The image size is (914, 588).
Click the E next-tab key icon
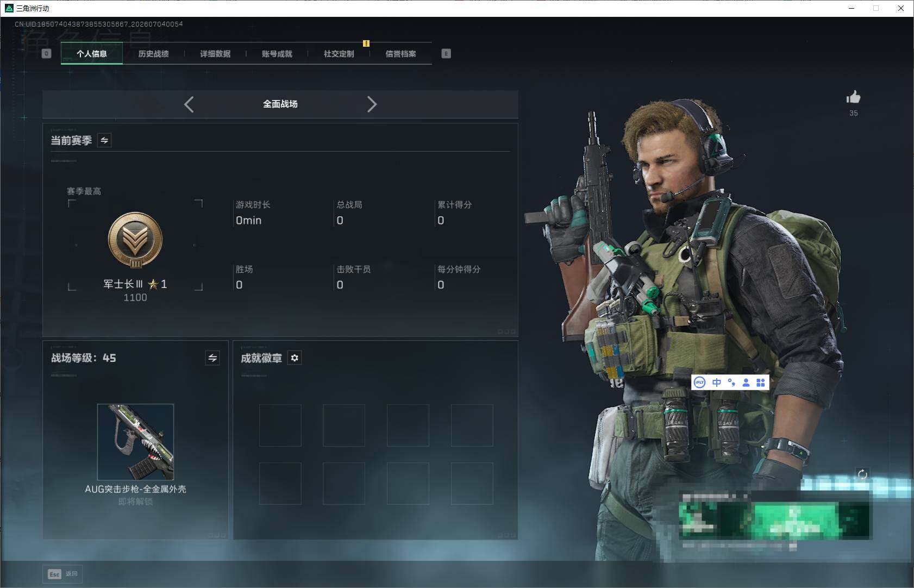(446, 53)
